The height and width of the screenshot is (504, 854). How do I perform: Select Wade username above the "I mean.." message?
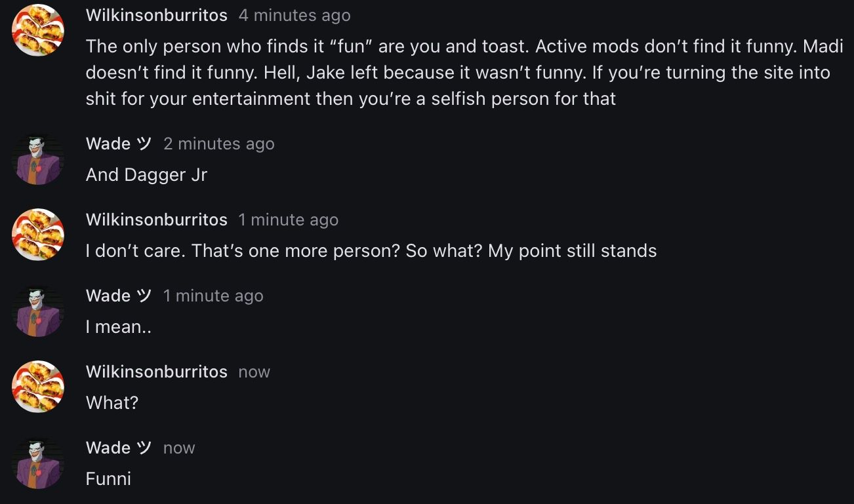point(118,296)
